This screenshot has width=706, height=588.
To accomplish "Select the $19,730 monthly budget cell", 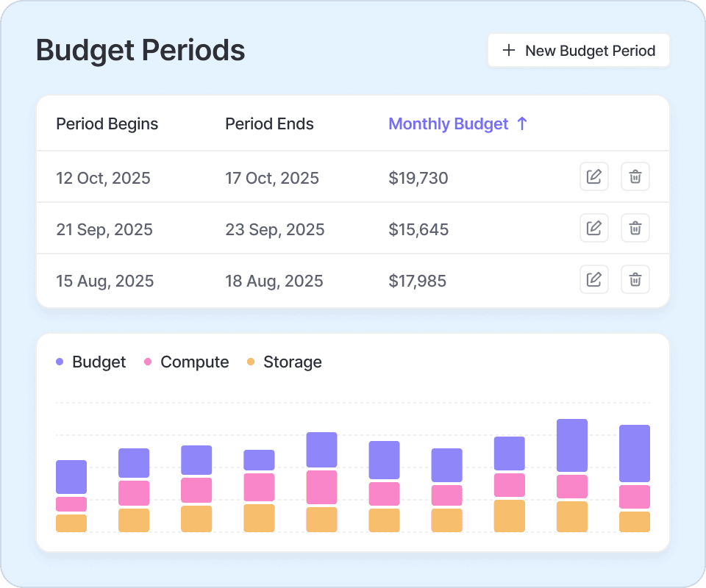I will 418,178.
